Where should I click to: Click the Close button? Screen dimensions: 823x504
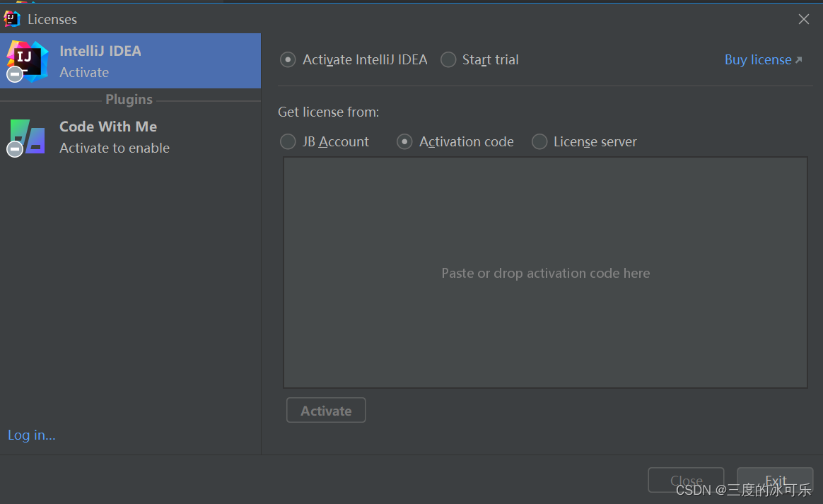(686, 480)
